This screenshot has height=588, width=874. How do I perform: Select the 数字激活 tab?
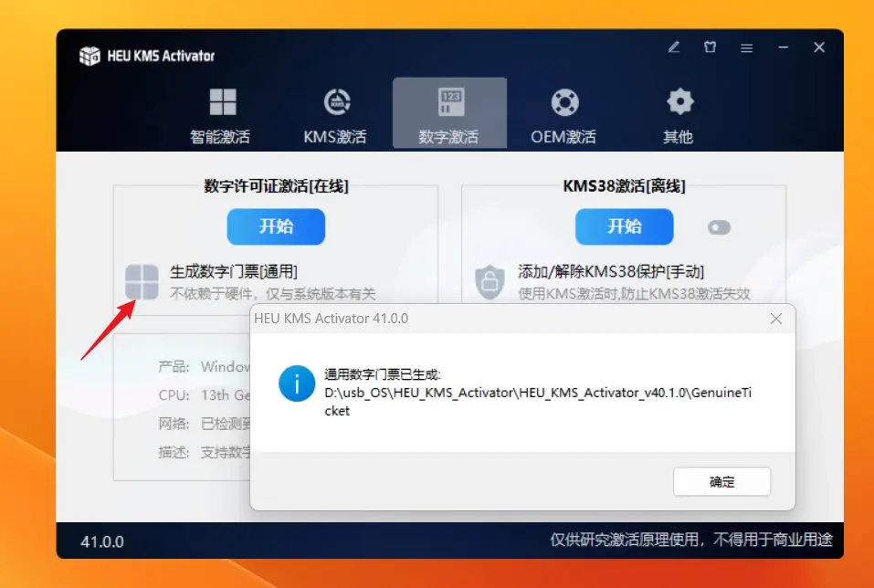coord(449,113)
